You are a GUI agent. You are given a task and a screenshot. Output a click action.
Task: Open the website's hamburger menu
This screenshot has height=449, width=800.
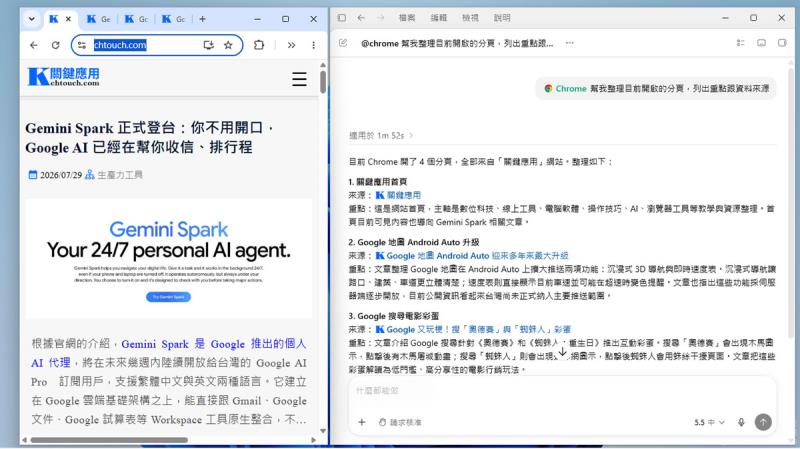(299, 79)
